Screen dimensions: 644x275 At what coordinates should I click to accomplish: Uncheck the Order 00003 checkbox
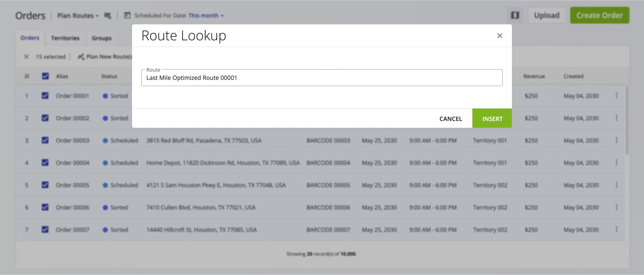[x=45, y=140]
